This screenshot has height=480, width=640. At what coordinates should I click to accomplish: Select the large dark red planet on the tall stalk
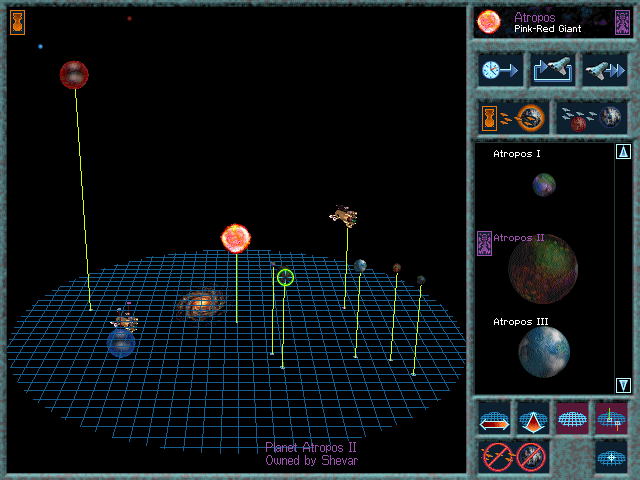(74, 75)
